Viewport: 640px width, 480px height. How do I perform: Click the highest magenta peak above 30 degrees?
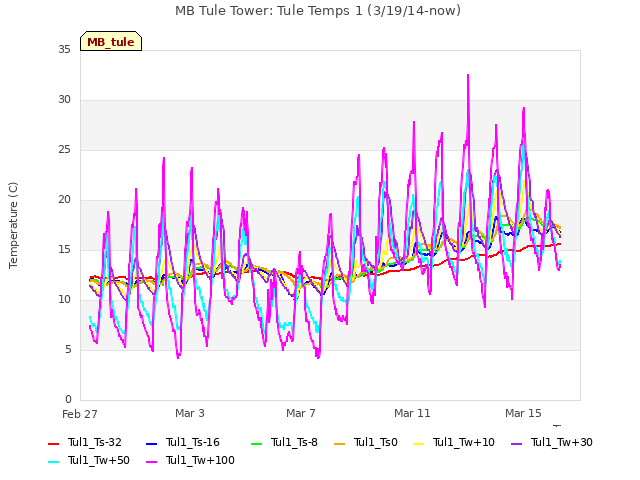click(468, 76)
